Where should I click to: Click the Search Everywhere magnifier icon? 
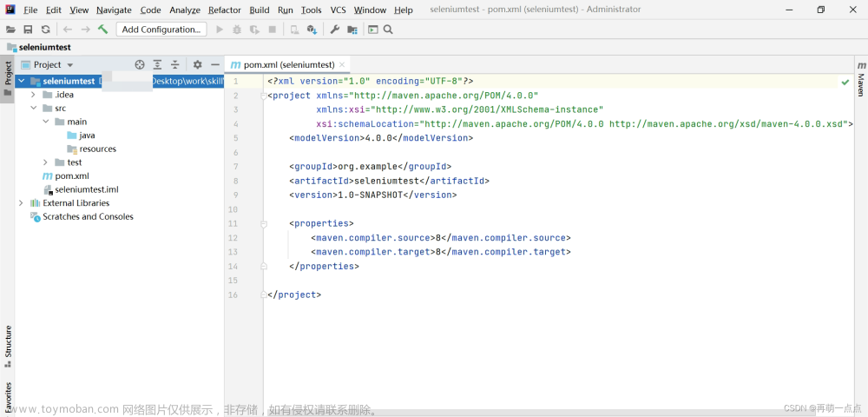[388, 30]
